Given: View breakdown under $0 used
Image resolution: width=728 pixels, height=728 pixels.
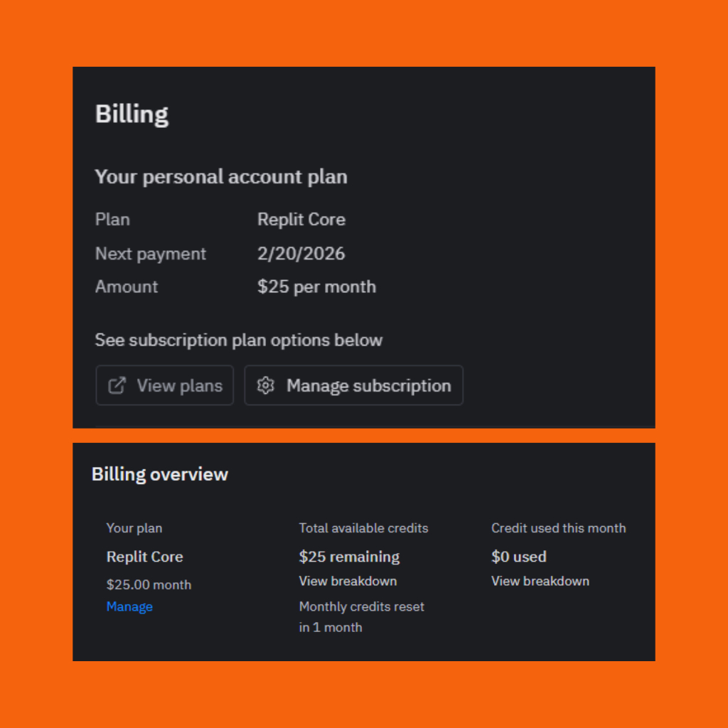Looking at the screenshot, I should 540,581.
